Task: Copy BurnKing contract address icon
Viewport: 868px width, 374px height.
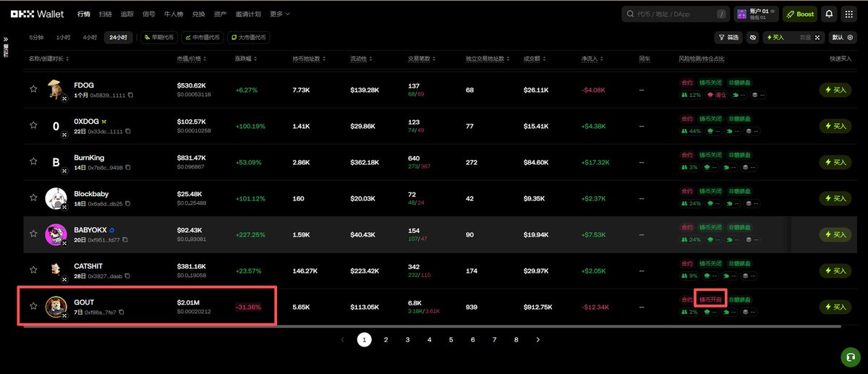Action: tap(129, 167)
